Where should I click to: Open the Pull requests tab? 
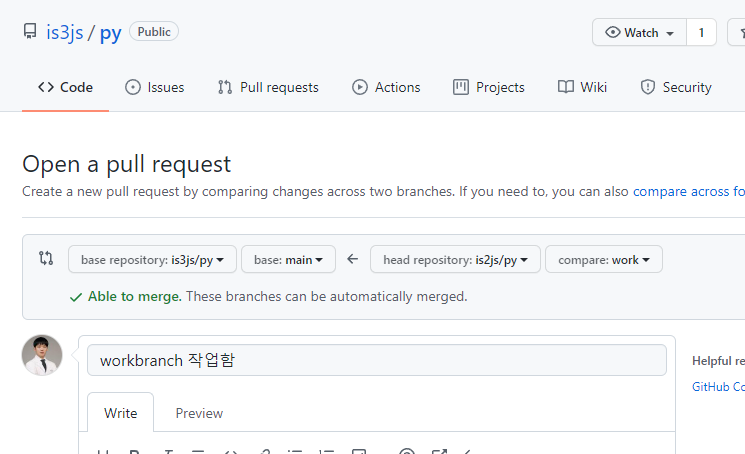pos(268,87)
